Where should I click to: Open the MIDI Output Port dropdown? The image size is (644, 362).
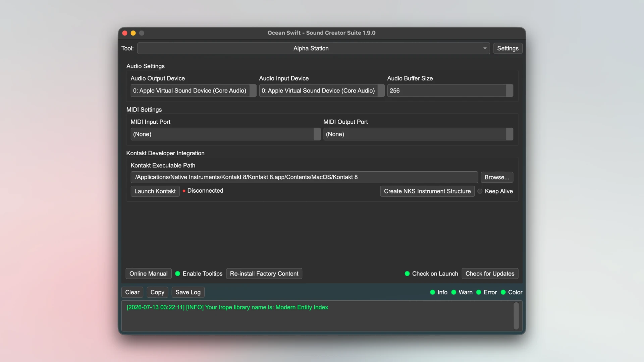(x=418, y=134)
